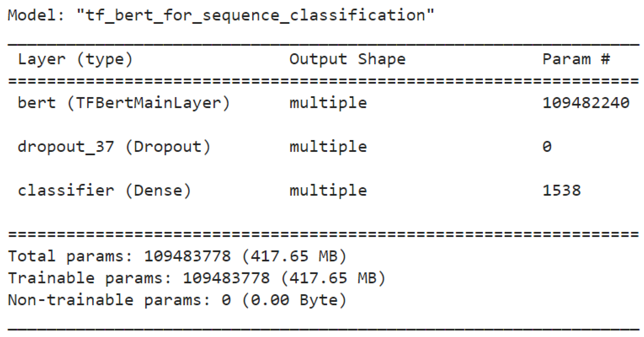
Task: Click the classifier parameter count 1538
Action: [561, 191]
